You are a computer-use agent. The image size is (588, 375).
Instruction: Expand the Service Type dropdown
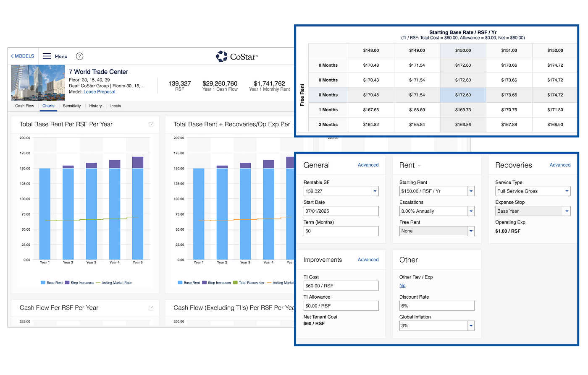click(x=567, y=191)
